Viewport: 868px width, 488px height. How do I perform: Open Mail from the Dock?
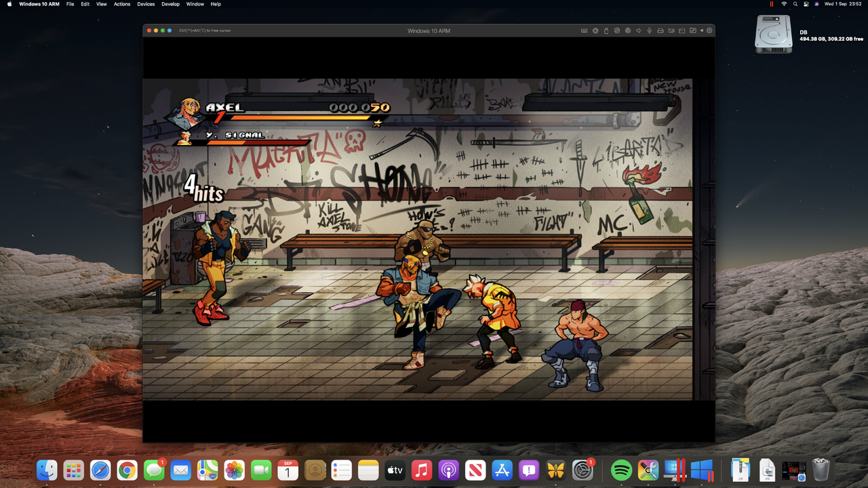coord(180,470)
